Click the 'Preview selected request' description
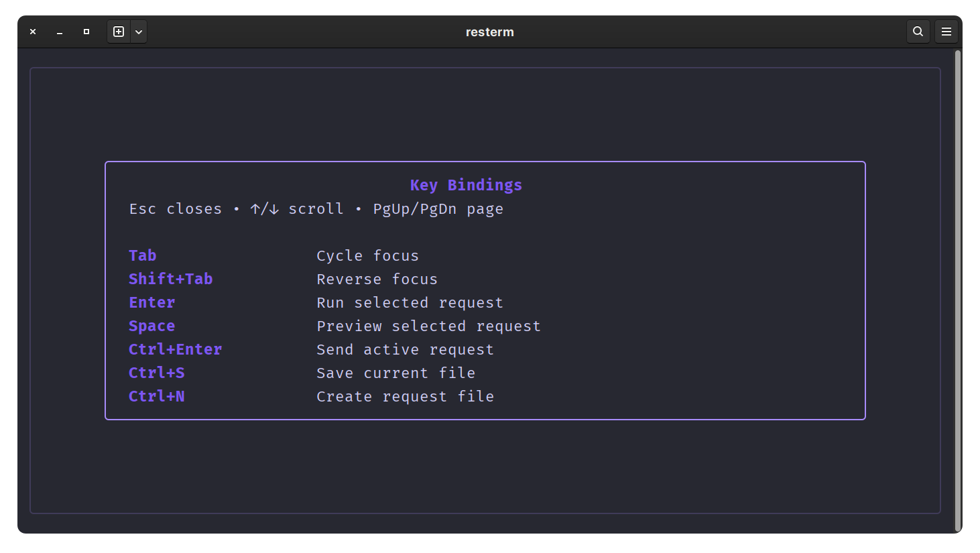This screenshot has width=980, height=553. click(428, 326)
